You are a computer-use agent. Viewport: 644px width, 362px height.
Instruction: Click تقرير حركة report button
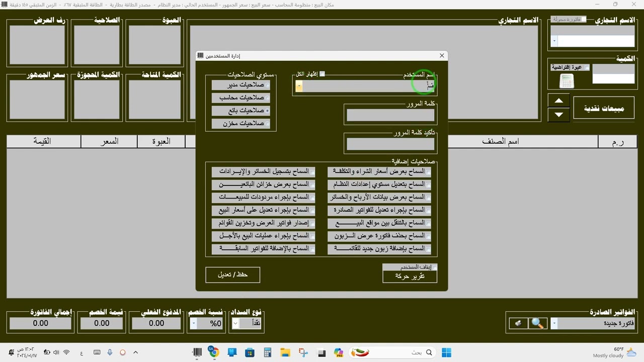410,277
